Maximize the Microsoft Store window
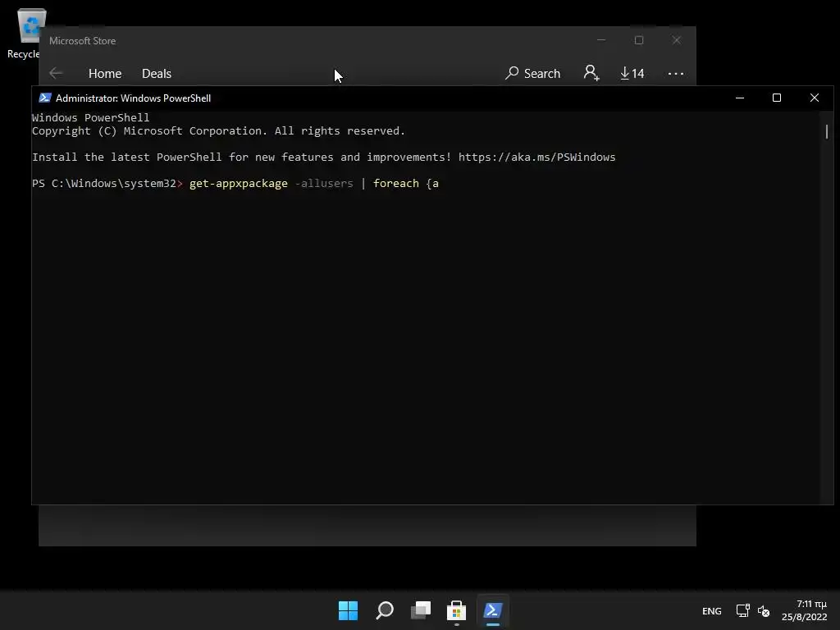The image size is (840, 630). coord(638,40)
